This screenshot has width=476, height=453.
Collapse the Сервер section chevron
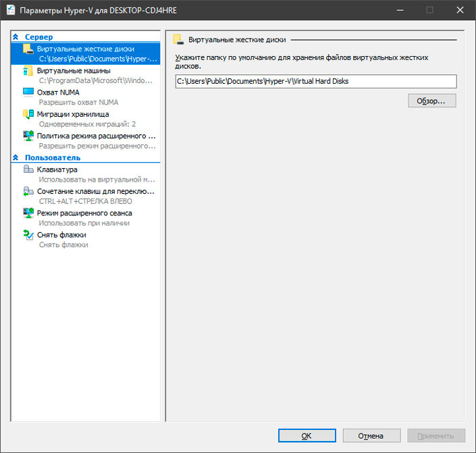point(16,37)
